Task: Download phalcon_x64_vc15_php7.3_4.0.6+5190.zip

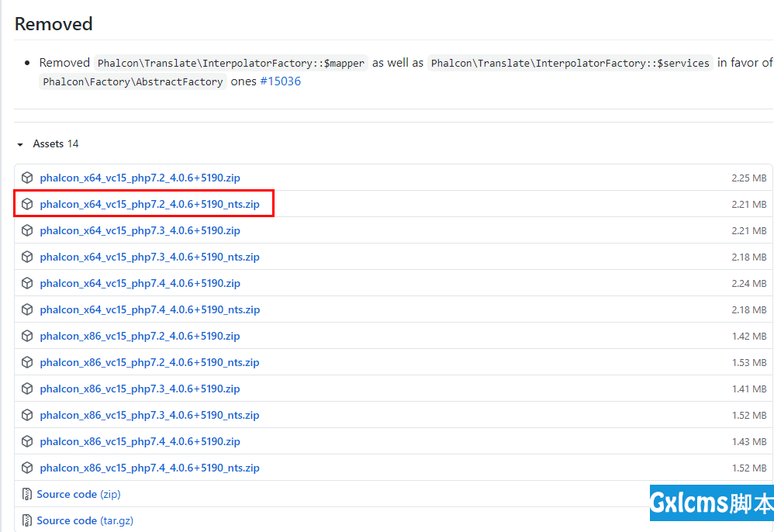Action: pos(140,230)
